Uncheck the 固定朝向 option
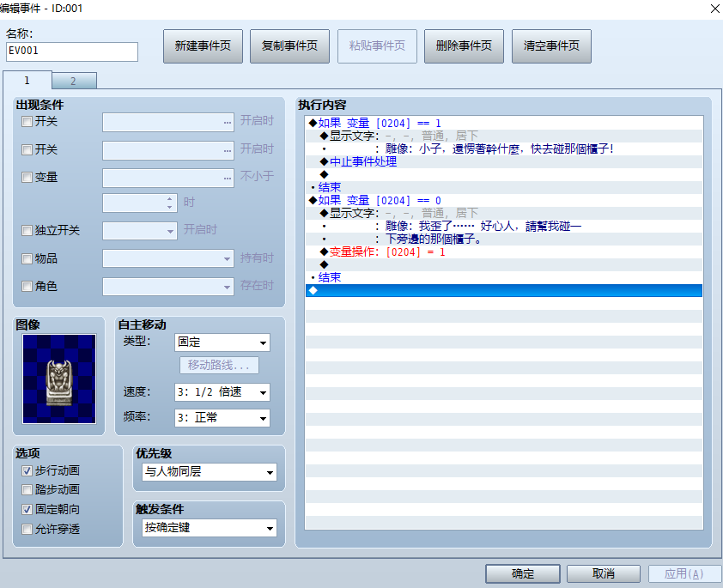The width and height of the screenshot is (723, 588). pyautogui.click(x=27, y=509)
